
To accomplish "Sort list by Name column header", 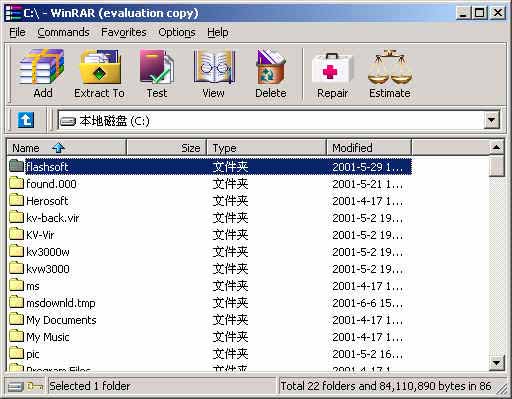I will (67, 148).
